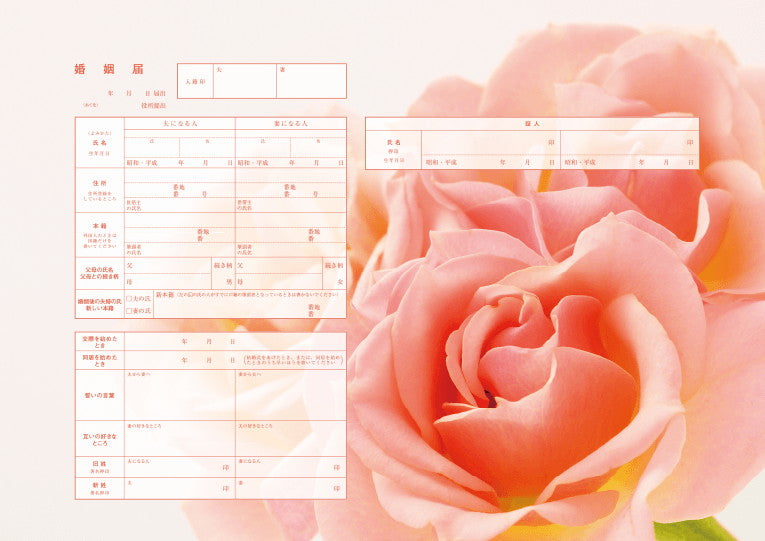Click the 婚姻届 form title

(x=109, y=69)
